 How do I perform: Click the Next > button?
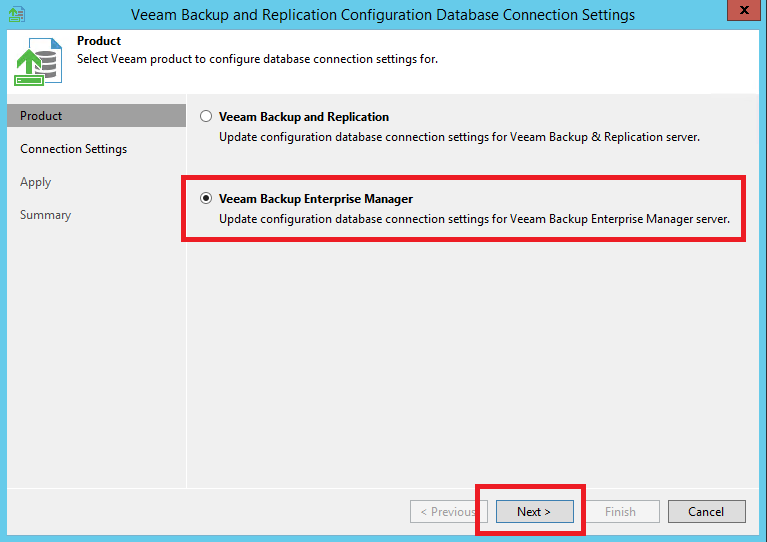click(534, 512)
